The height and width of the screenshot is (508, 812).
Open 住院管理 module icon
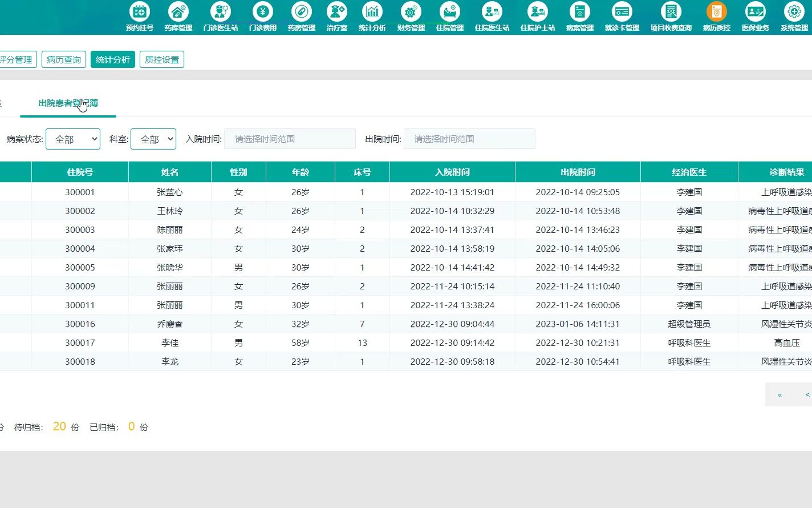click(450, 11)
